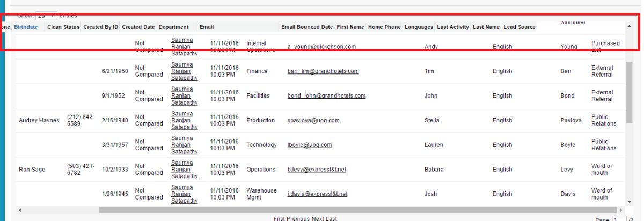This screenshot has width=644, height=221.
Task: Sort by Created Date column header
Action: (x=138, y=27)
